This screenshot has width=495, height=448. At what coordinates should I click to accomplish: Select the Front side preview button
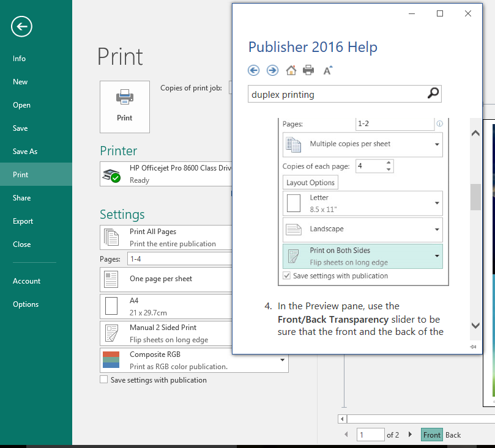coord(431,435)
